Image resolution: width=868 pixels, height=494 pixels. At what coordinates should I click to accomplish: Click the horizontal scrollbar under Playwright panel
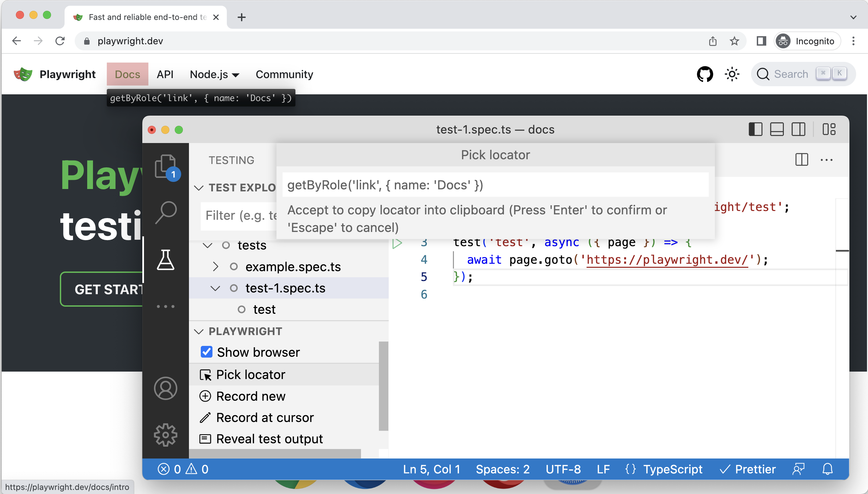[x=275, y=454]
